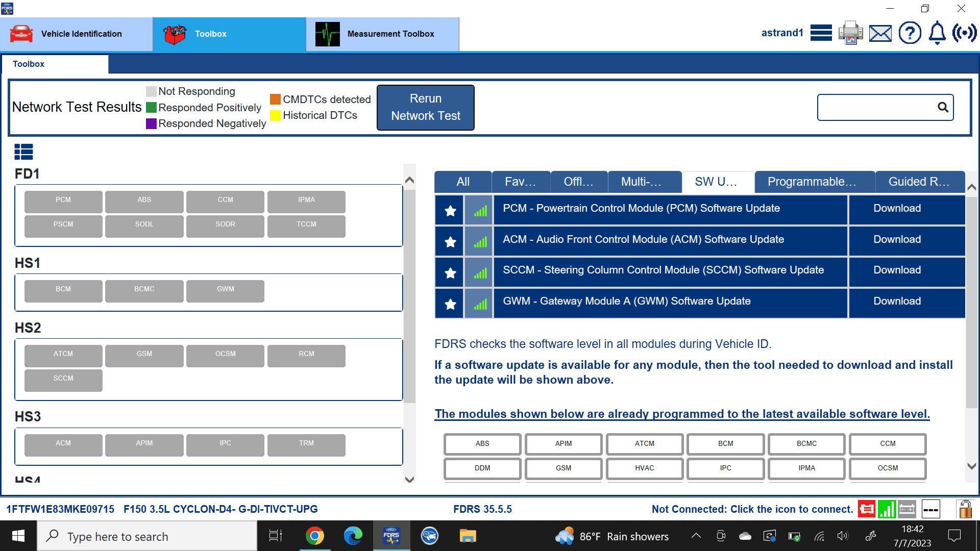This screenshot has height=551, width=980.
Task: Open the hamburger menu in the top right
Action: point(821,33)
